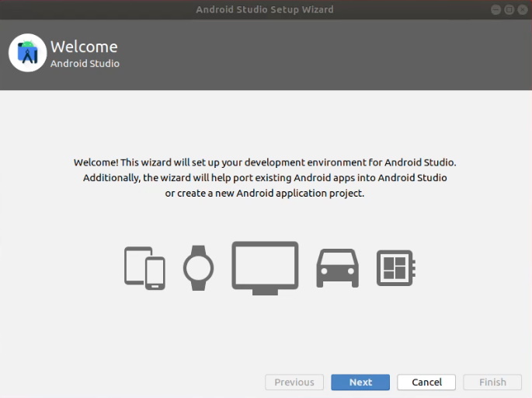The height and width of the screenshot is (398, 532).
Task: Click the Android Studio logo icon
Action: coord(27,53)
